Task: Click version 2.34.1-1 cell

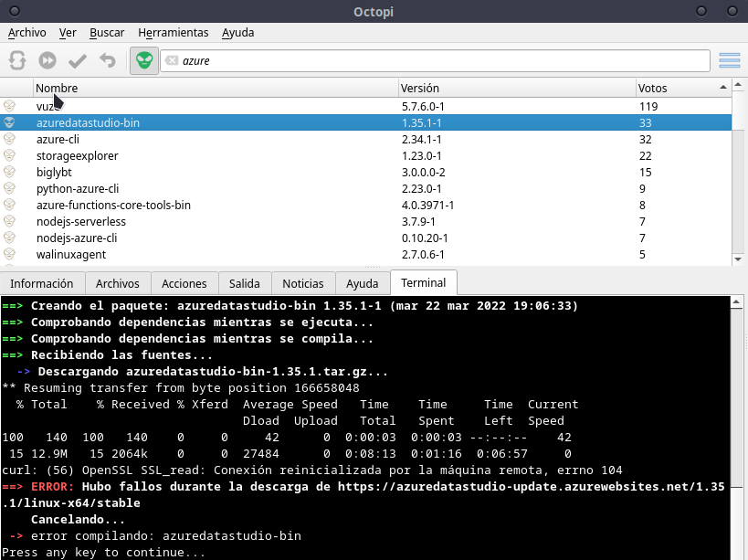Action: pyautogui.click(x=421, y=139)
